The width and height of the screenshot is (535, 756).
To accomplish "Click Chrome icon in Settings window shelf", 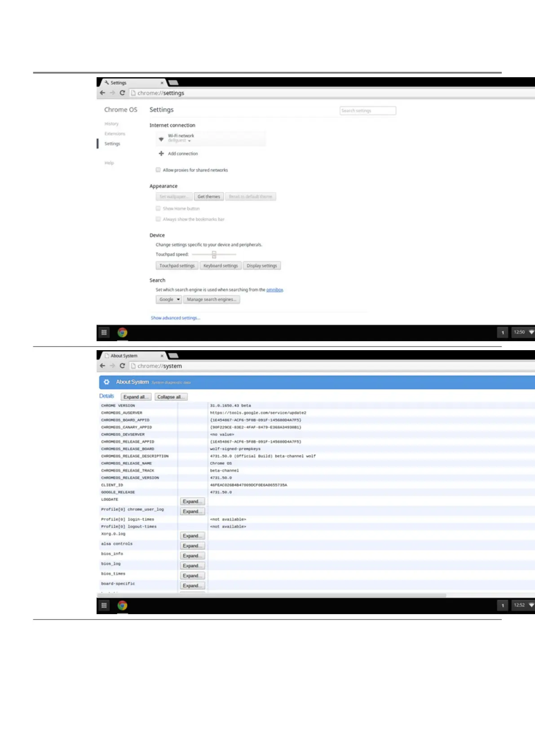I will 122,333.
